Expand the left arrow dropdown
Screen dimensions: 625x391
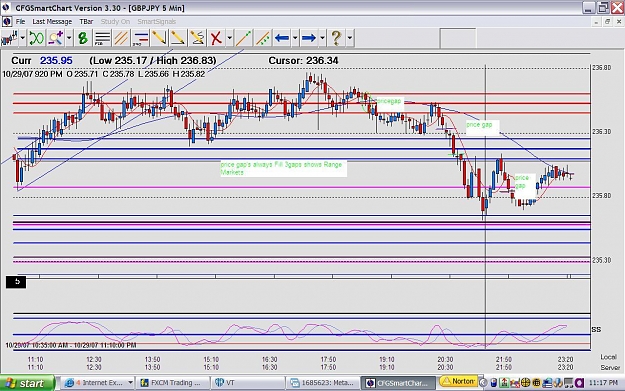(295, 38)
